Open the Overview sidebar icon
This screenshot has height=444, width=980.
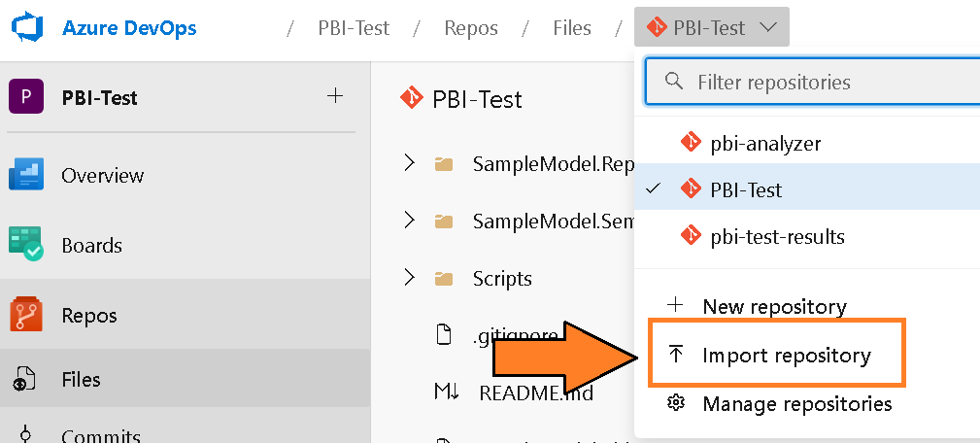[26, 176]
